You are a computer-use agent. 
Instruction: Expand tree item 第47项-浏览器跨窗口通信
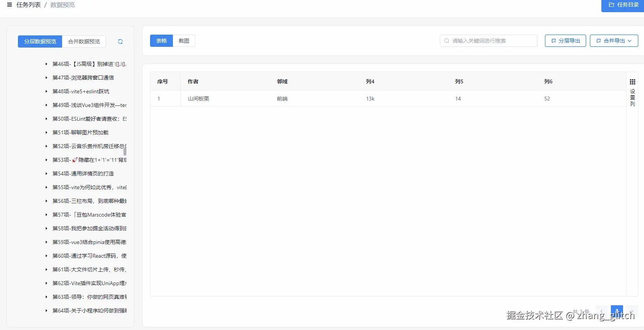46,78
